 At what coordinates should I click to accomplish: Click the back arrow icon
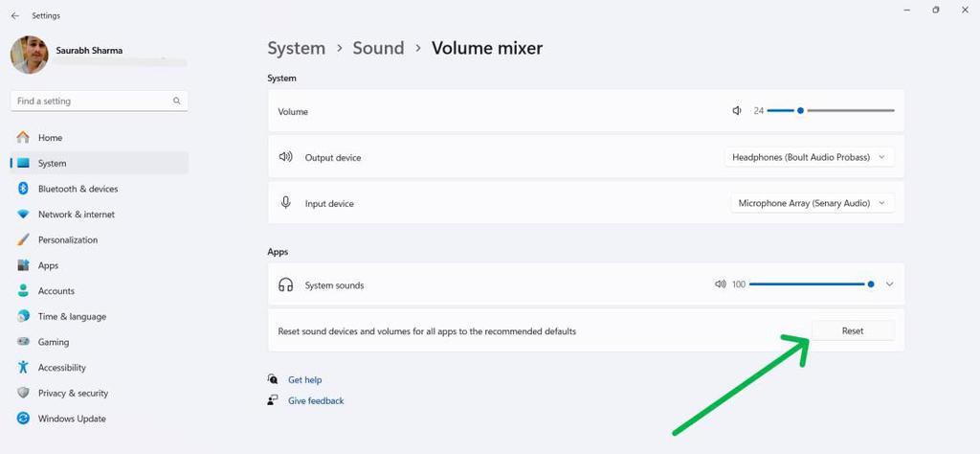pyautogui.click(x=14, y=15)
